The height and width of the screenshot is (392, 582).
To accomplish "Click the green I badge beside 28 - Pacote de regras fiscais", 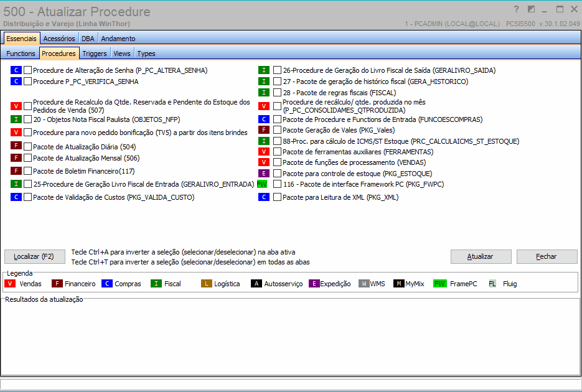I will pyautogui.click(x=263, y=92).
